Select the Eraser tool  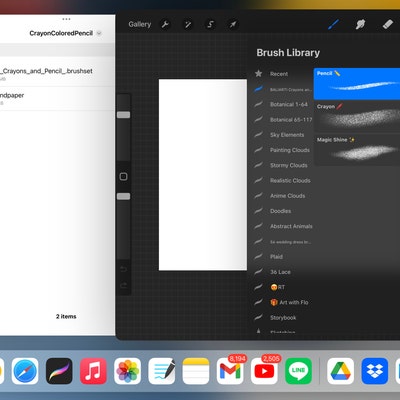point(388,24)
